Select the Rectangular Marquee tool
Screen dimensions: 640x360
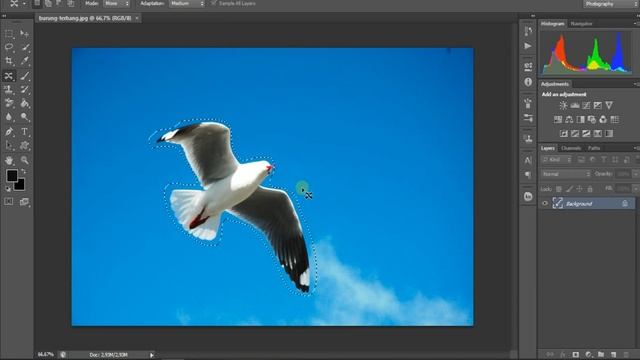pyautogui.click(x=9, y=34)
